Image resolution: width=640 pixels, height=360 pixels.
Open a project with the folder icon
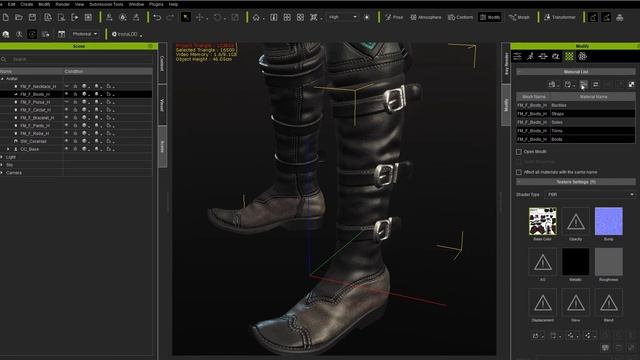(19, 17)
